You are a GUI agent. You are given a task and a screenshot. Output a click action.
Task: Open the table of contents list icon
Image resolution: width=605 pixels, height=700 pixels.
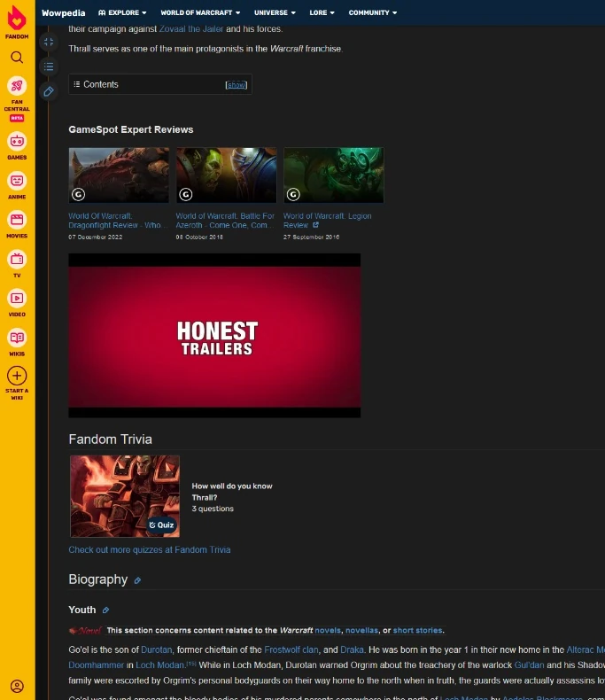pyautogui.click(x=49, y=66)
